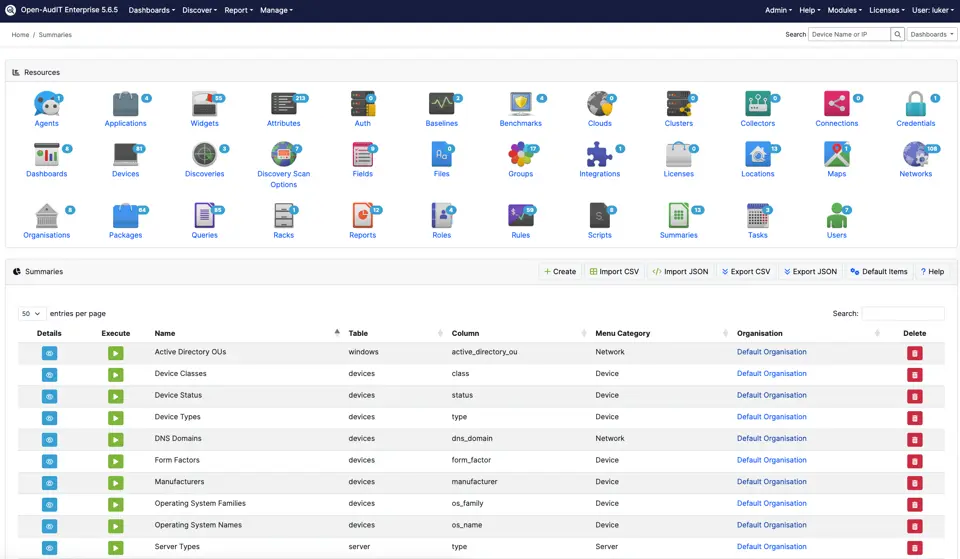The width and height of the screenshot is (960, 559).
Task: Click the Device Name or IP search field
Action: [x=849, y=34]
